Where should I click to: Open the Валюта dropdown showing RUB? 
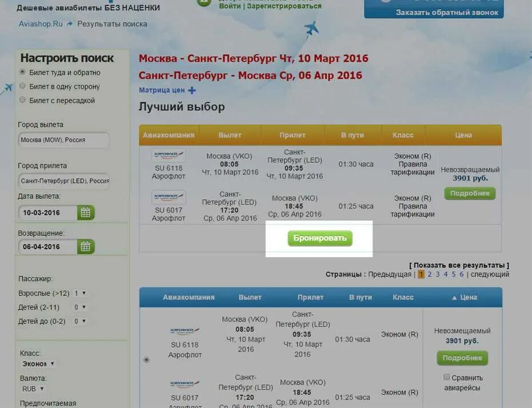pos(33,389)
